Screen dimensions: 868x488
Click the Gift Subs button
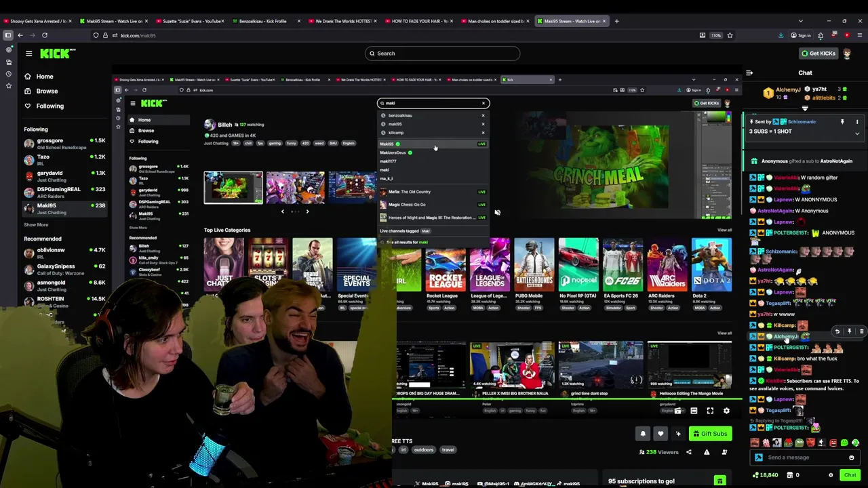(x=711, y=434)
